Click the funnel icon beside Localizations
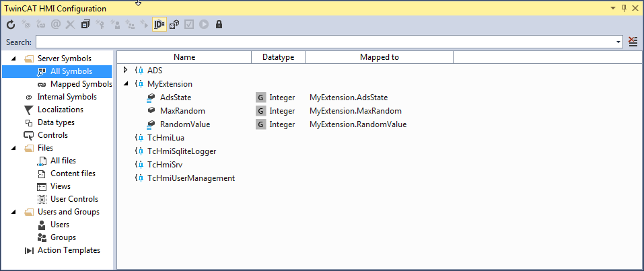 [28, 110]
